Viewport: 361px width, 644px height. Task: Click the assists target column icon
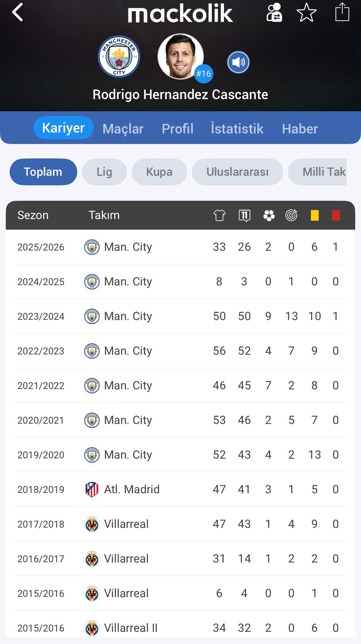pos(291,215)
